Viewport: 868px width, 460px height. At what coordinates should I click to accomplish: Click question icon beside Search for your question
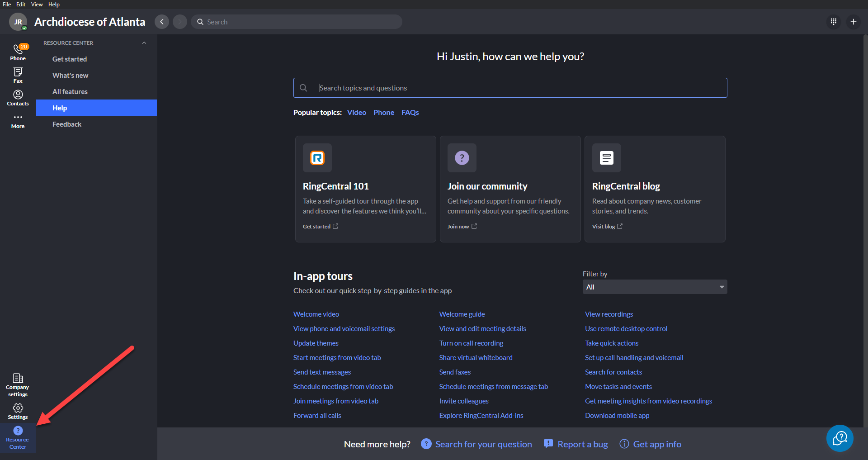[426, 444]
